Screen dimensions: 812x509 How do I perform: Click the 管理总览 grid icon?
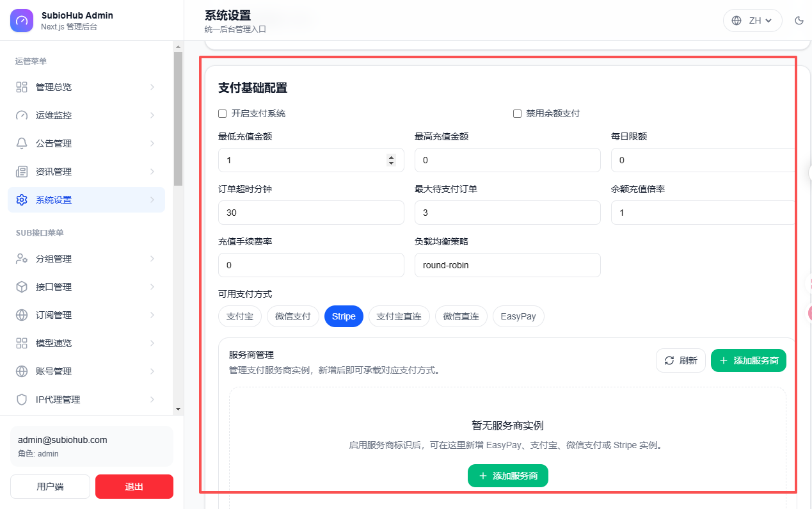22,87
